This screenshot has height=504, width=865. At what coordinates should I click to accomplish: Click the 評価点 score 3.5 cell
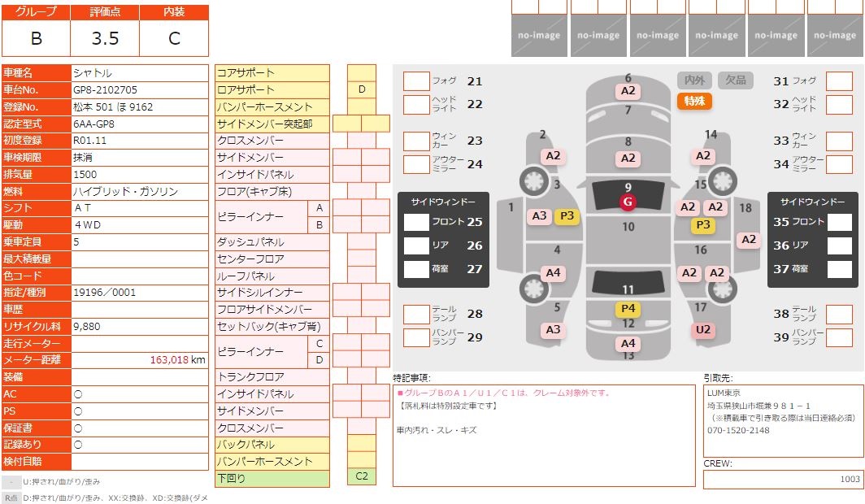click(x=106, y=38)
